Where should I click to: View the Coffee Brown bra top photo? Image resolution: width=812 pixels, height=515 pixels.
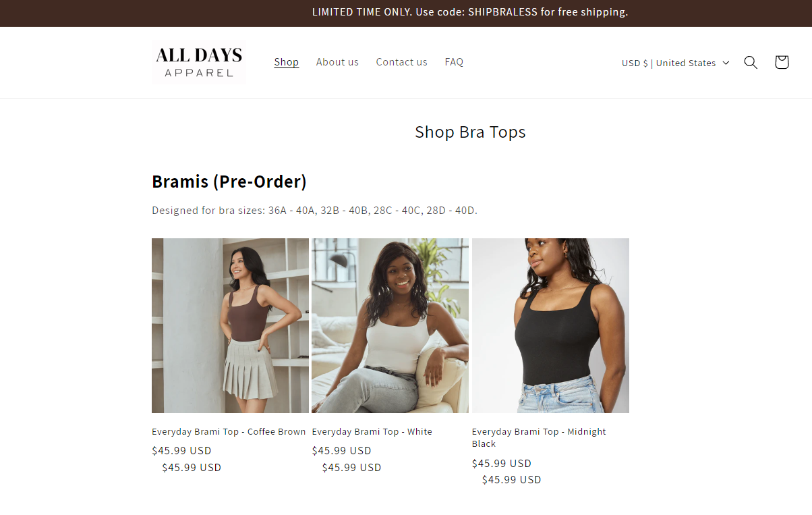pos(230,325)
